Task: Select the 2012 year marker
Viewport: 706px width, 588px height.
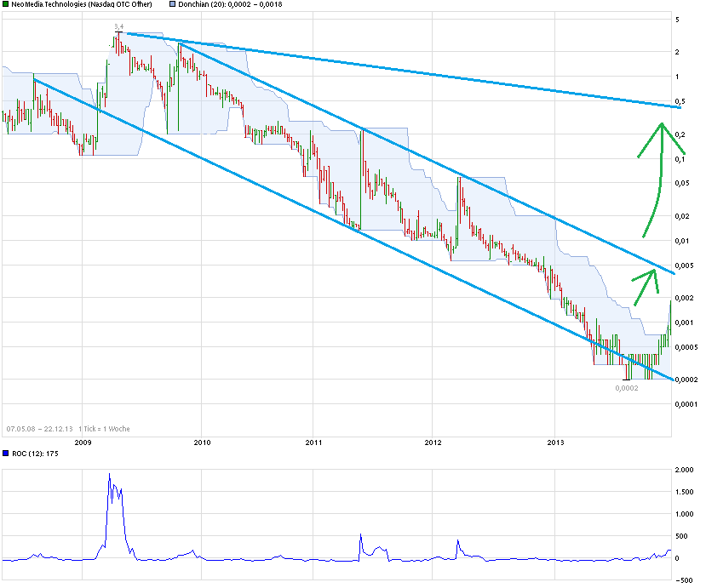Action: coord(433,442)
